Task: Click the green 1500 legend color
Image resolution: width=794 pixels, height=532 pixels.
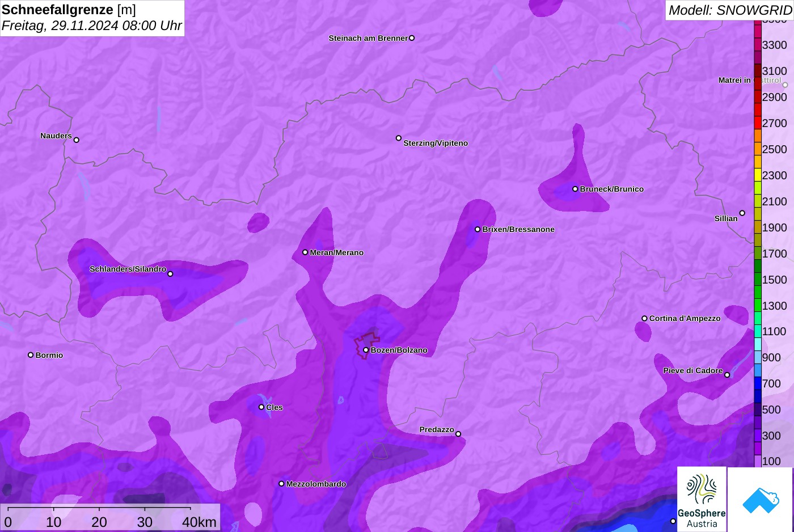Action: coord(758,280)
